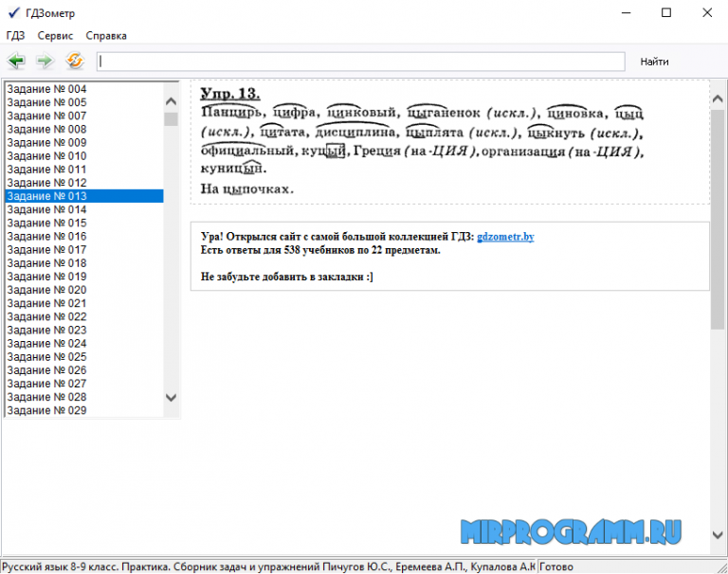The image size is (728, 574).
Task: Select Задание № 010
Action: pyautogui.click(x=84, y=156)
